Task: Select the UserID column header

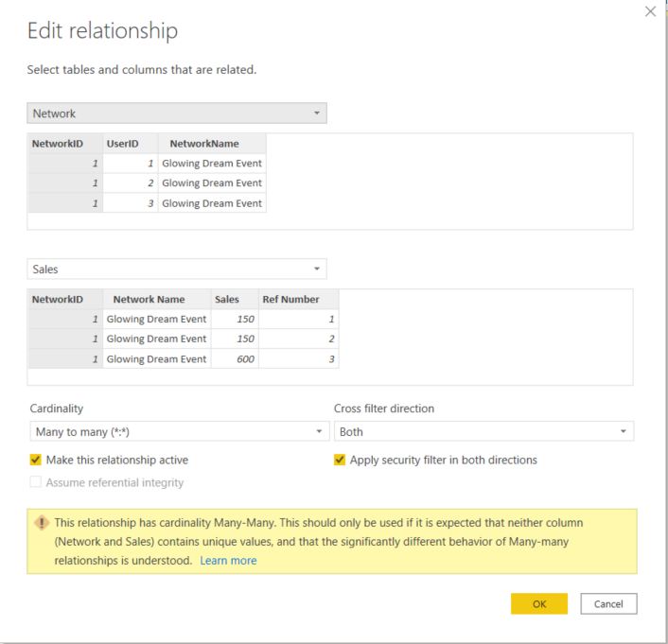Action: [x=131, y=144]
